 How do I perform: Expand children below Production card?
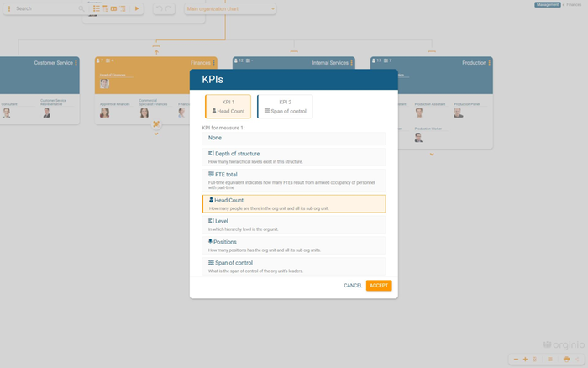(x=432, y=155)
